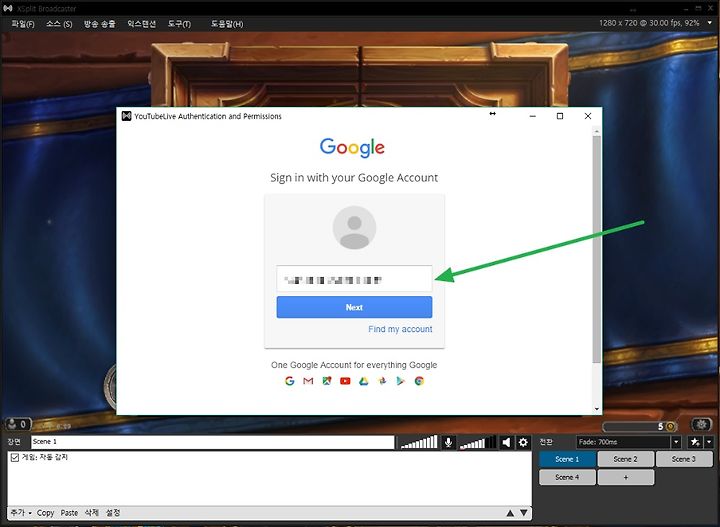
Task: Switch to Scene 4 button
Action: 567,477
